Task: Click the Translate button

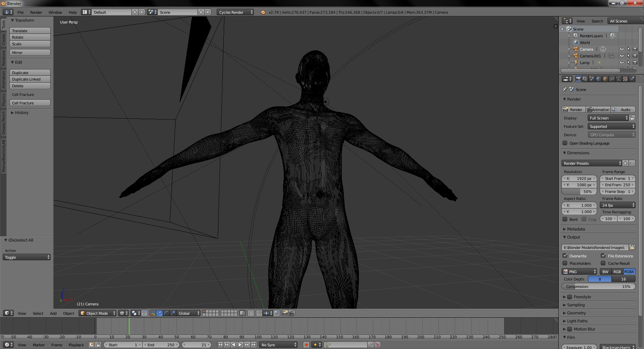Action: pyautogui.click(x=30, y=31)
